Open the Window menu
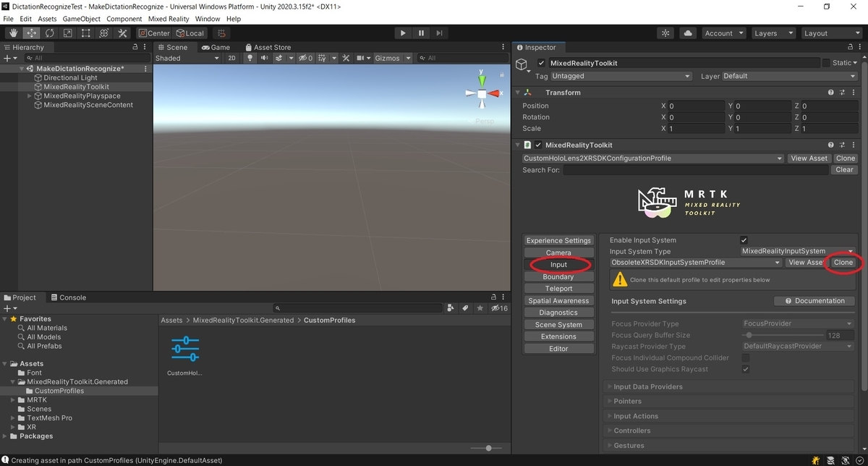 (x=208, y=19)
